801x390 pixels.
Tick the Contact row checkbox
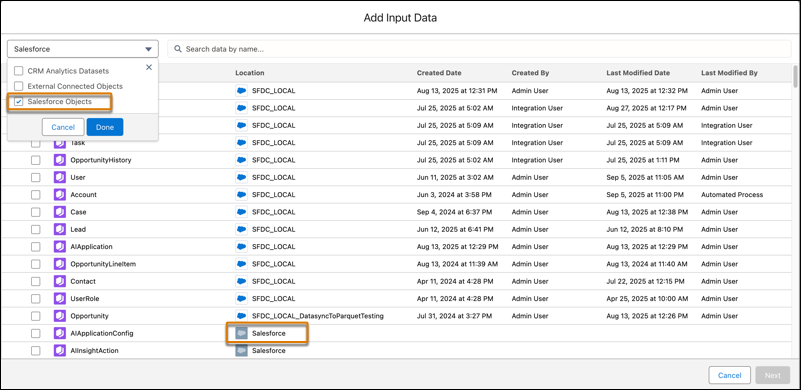coord(35,281)
